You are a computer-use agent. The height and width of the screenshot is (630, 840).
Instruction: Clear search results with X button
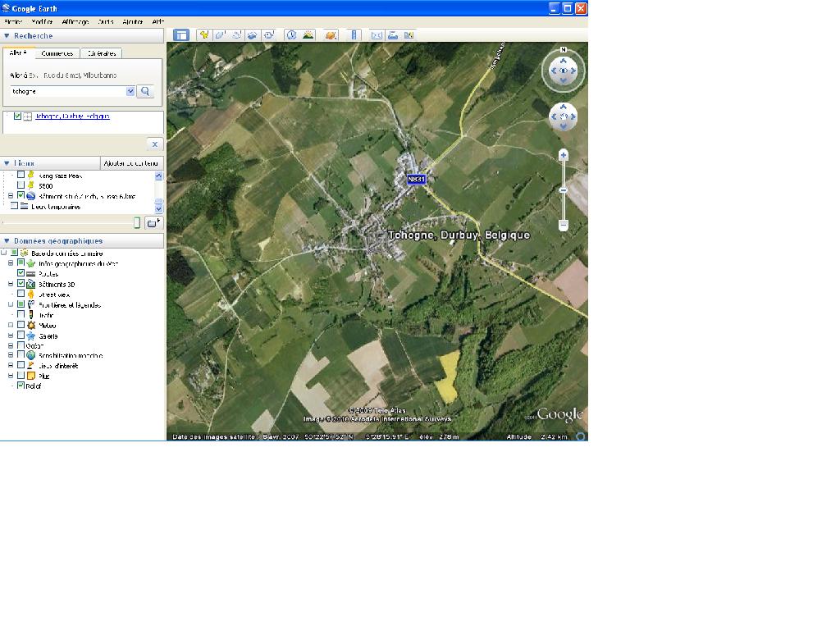(154, 144)
